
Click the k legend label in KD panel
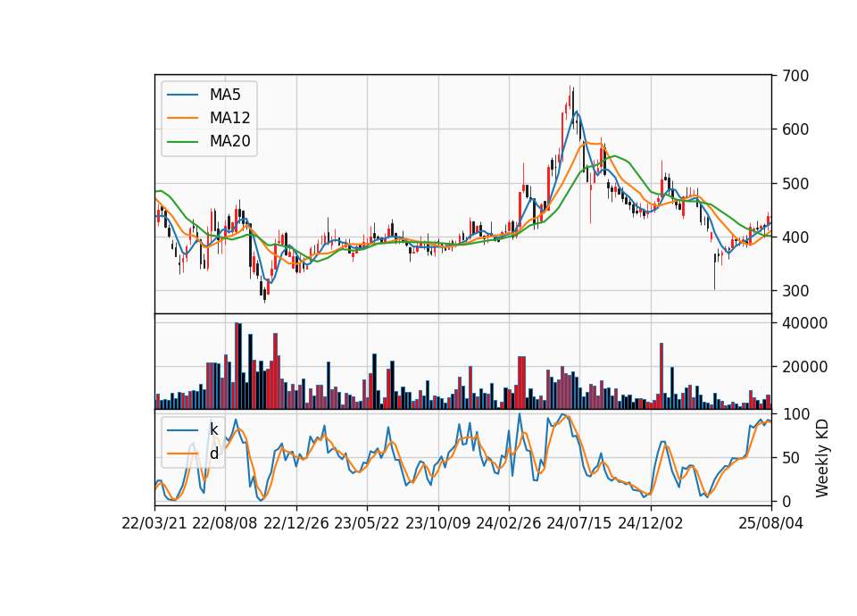pyautogui.click(x=213, y=429)
